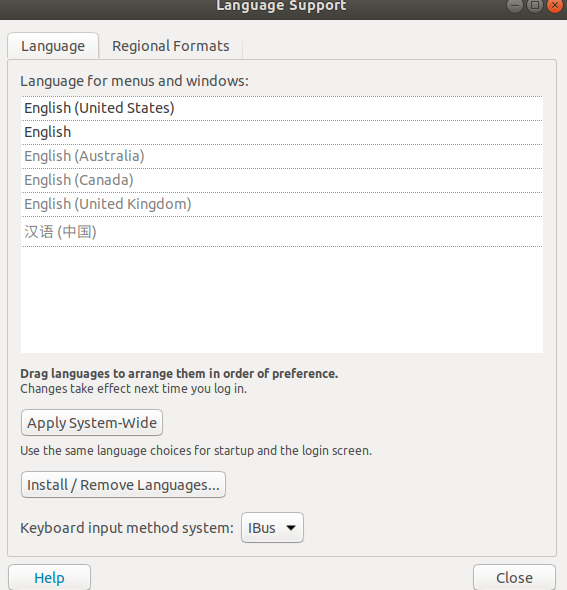This screenshot has width=567, height=590.
Task: Click empty area below the language list
Action: pyautogui.click(x=281, y=300)
